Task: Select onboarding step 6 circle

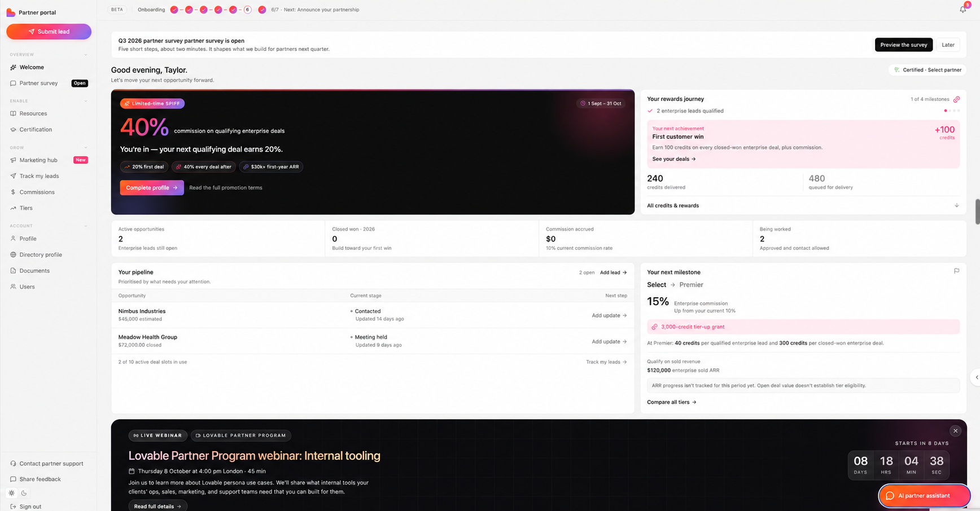Action: (247, 10)
